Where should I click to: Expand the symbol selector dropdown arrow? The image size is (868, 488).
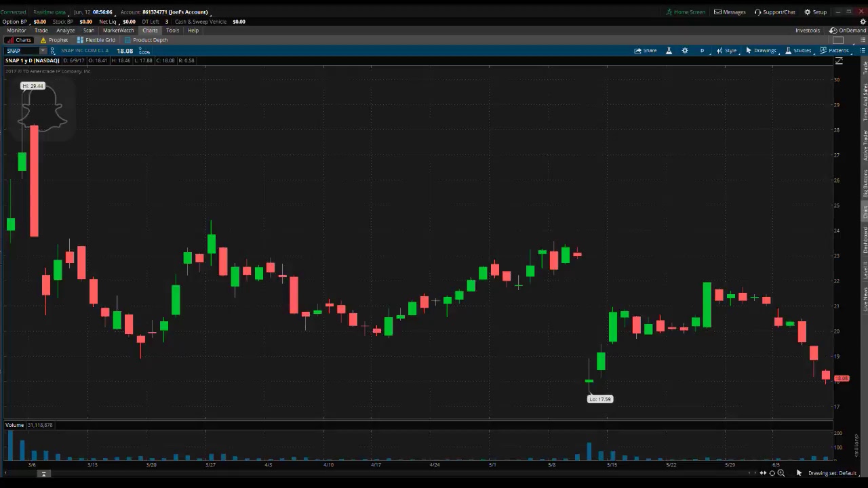coord(43,51)
